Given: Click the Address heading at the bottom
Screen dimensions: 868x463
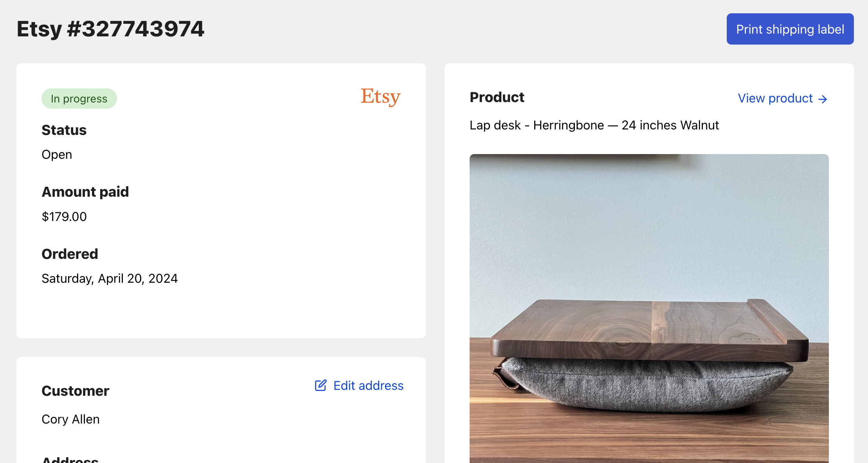Looking at the screenshot, I should pyautogui.click(x=70, y=459).
